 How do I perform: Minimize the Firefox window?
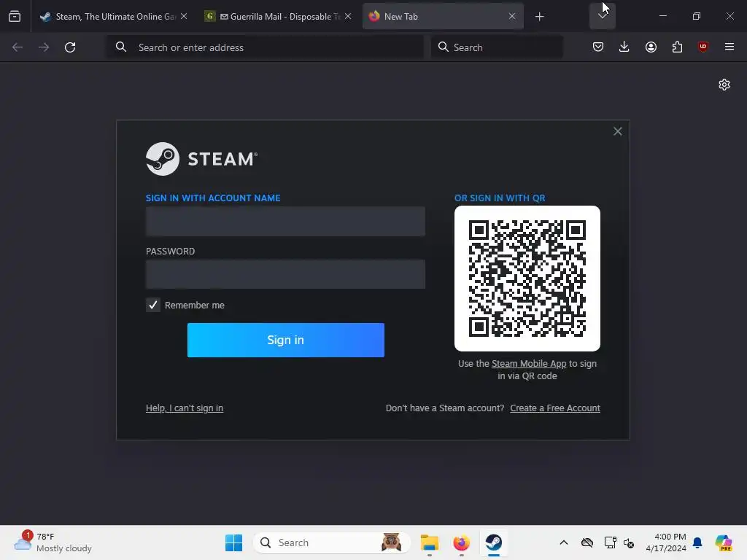pyautogui.click(x=662, y=16)
